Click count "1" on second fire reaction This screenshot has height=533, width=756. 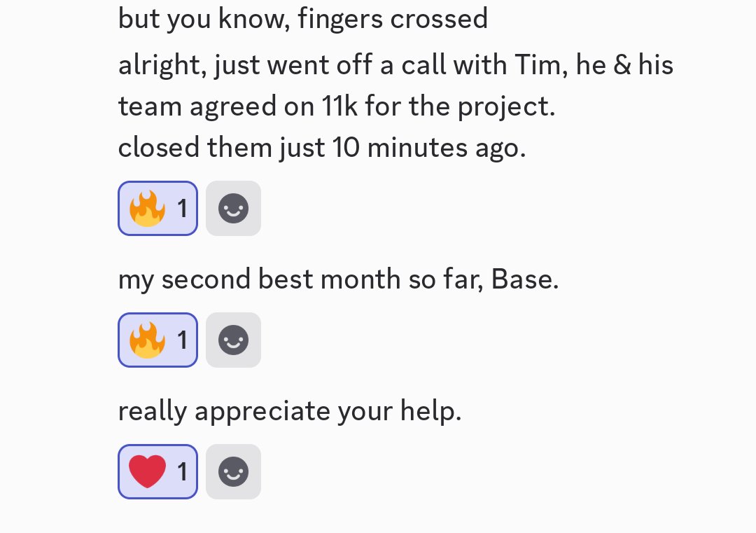[x=182, y=340]
